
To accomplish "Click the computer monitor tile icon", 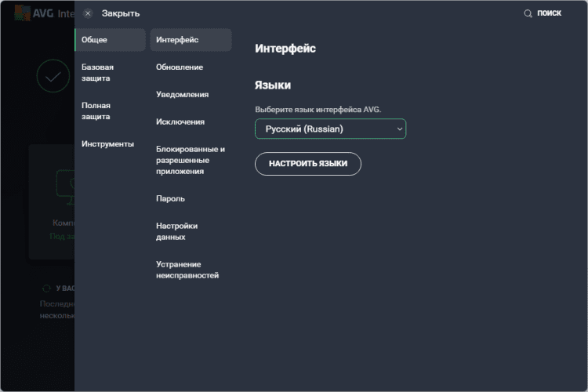I will 66,187.
